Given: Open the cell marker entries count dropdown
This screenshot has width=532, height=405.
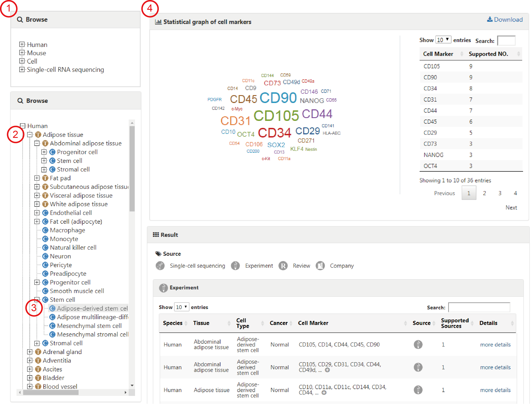Looking at the screenshot, I should pyautogui.click(x=443, y=40).
